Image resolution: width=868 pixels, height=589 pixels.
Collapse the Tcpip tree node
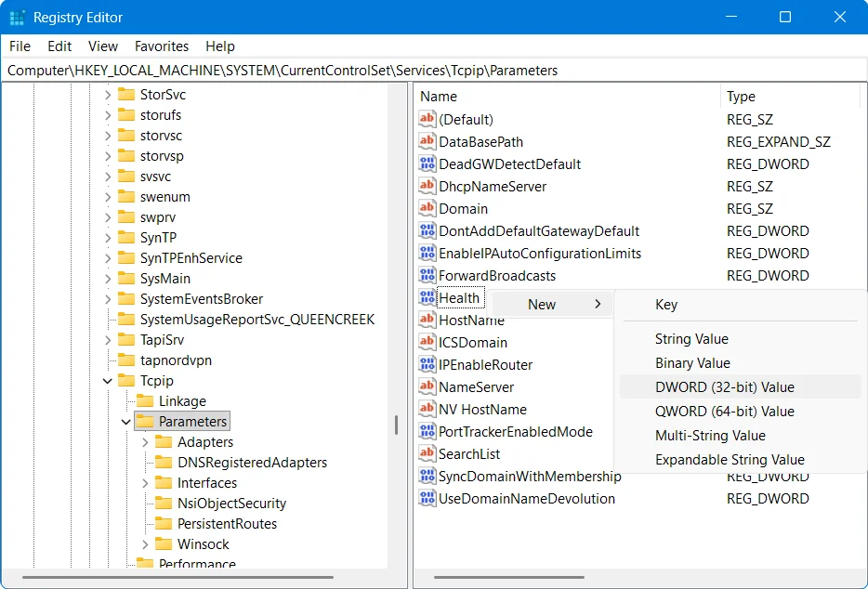tap(108, 381)
